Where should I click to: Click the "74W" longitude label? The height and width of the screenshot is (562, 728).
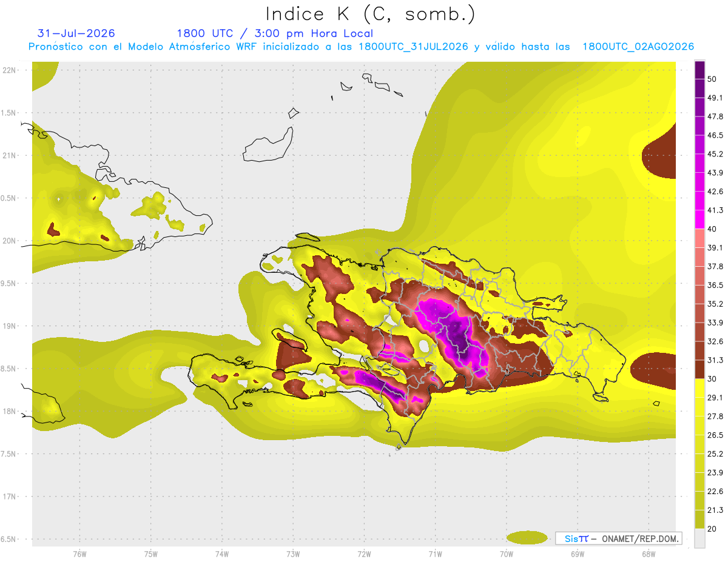222,554
